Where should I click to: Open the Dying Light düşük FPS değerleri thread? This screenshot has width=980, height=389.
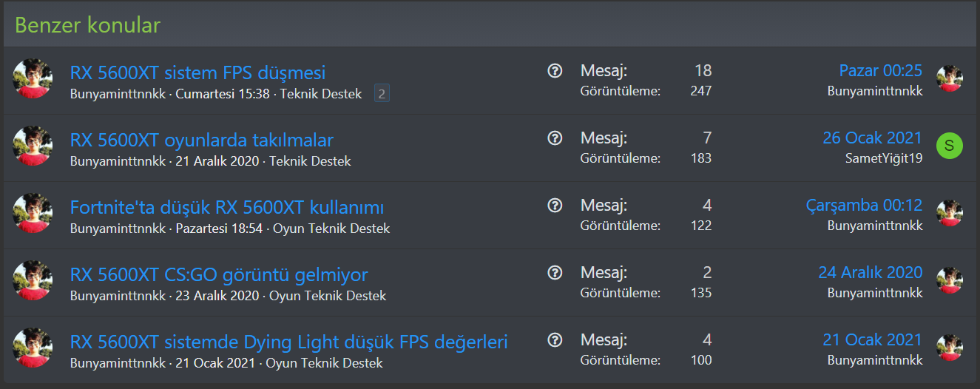coord(288,342)
